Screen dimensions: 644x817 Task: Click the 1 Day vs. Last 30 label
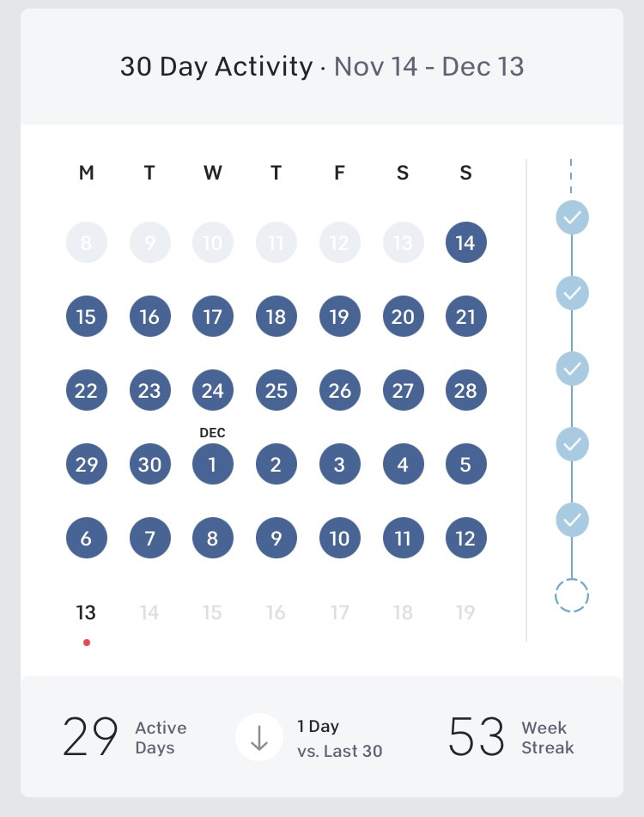pyautogui.click(x=339, y=738)
